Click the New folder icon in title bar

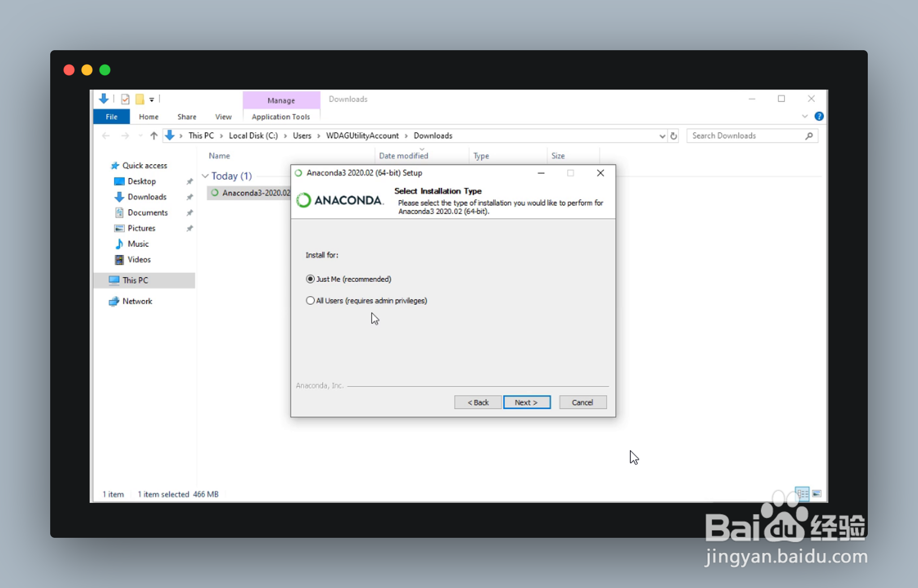(x=140, y=99)
